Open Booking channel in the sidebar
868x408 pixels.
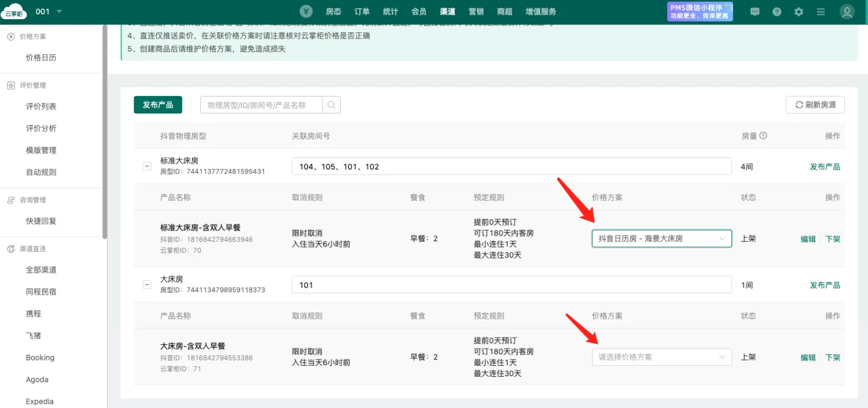tap(40, 358)
